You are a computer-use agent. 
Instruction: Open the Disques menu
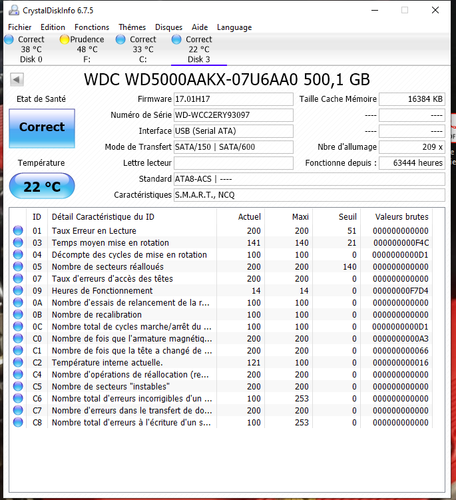point(168,27)
